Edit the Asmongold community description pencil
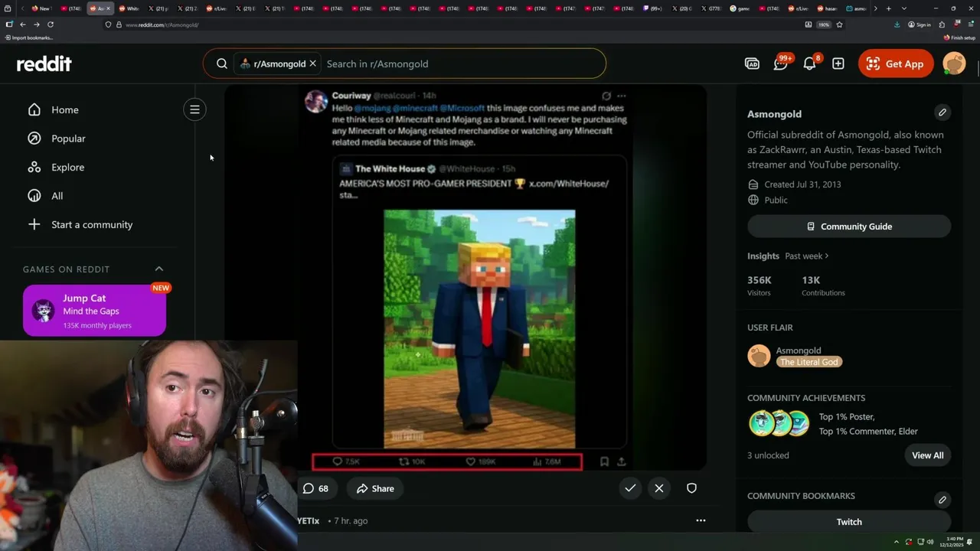 click(x=942, y=112)
